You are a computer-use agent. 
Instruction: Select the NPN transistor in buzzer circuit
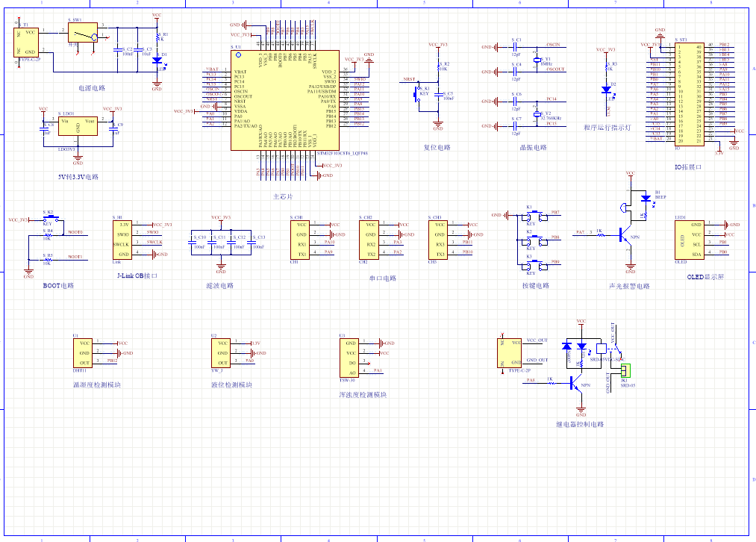click(x=625, y=236)
